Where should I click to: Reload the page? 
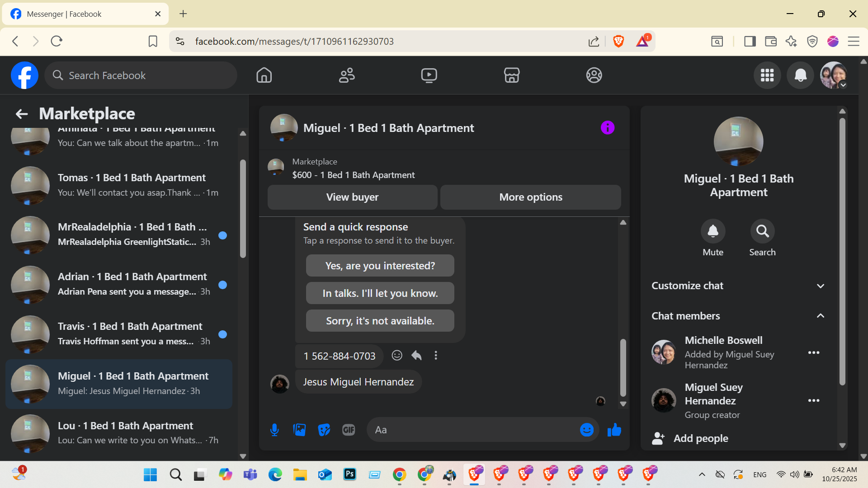[x=57, y=42]
